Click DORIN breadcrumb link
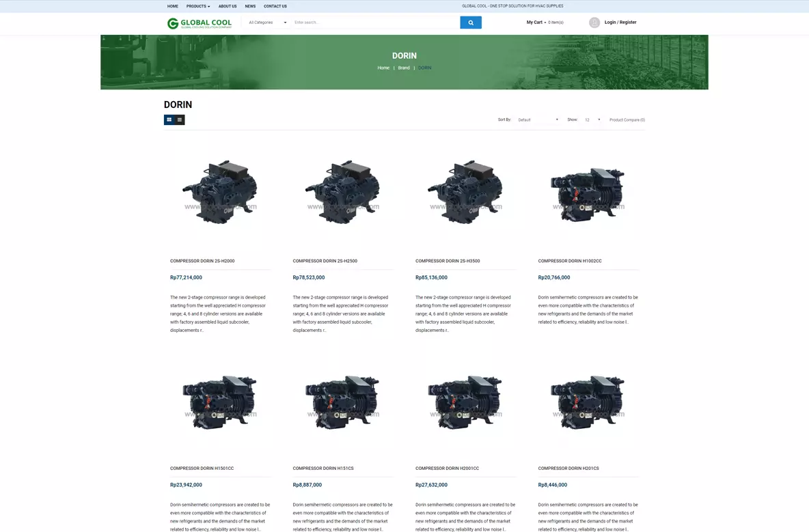 424,68
